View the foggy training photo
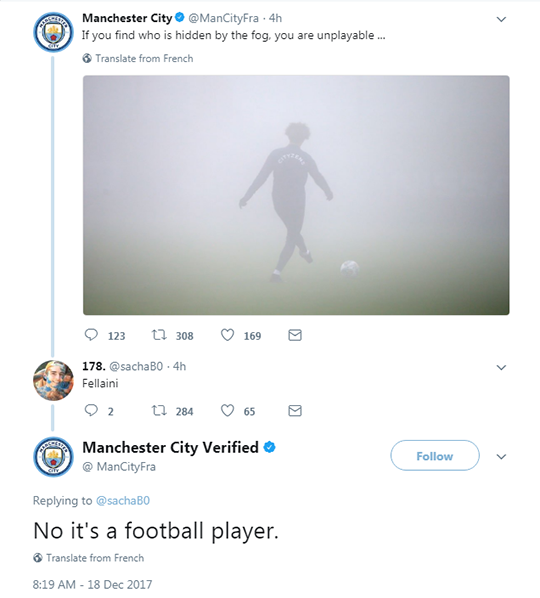This screenshot has width=540, height=598. [x=296, y=195]
